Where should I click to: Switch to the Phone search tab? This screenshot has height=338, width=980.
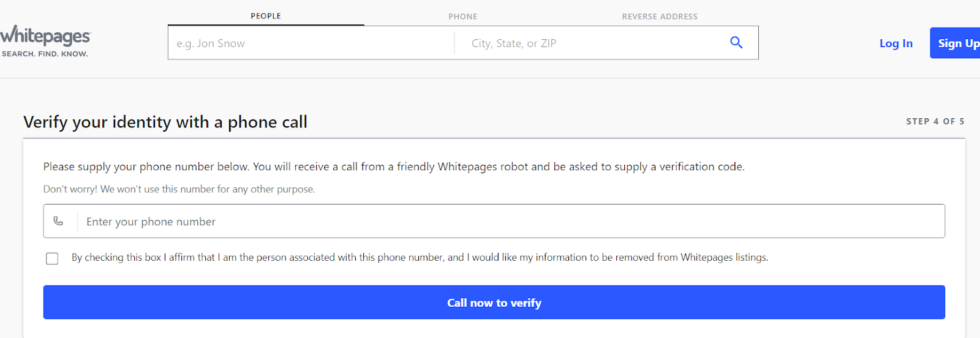(x=463, y=17)
